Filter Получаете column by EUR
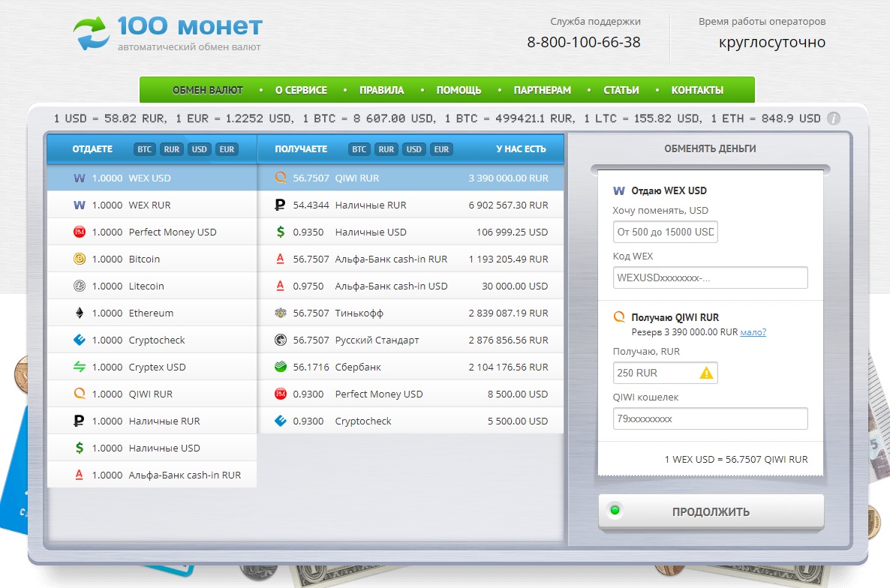The height and width of the screenshot is (588, 890). pos(441,149)
